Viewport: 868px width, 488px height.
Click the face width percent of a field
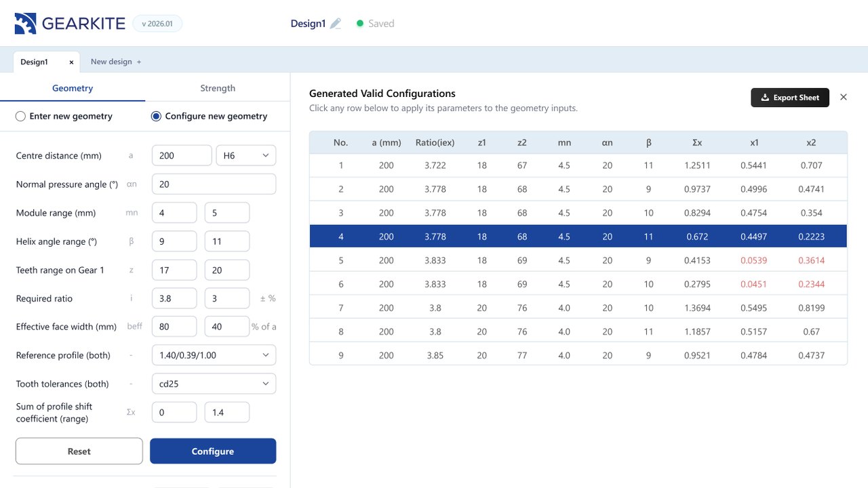coord(227,327)
